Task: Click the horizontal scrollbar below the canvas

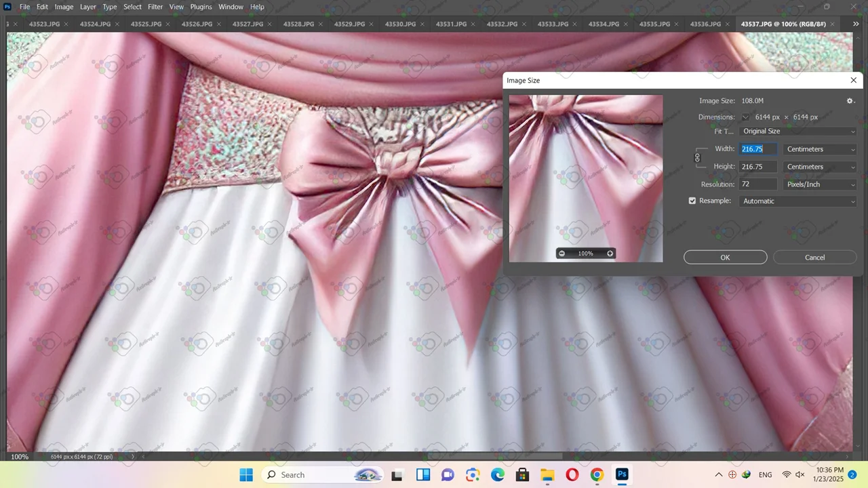Action: click(x=495, y=456)
